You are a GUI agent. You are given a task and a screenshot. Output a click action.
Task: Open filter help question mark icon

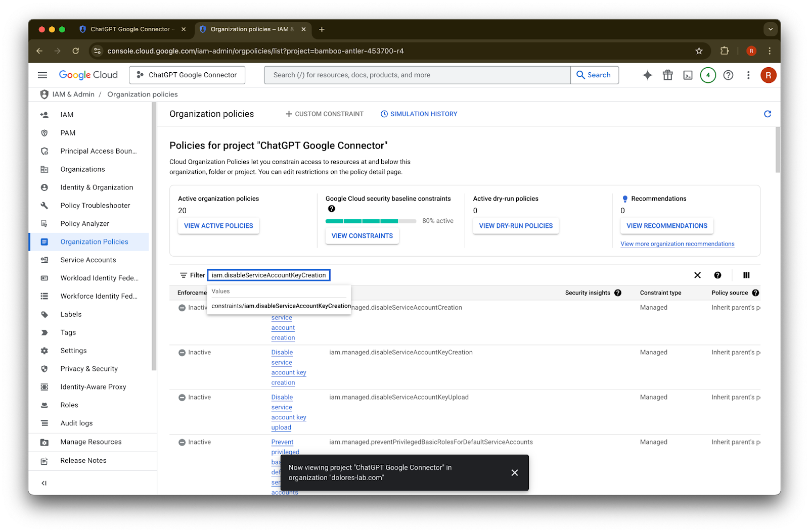tap(717, 275)
